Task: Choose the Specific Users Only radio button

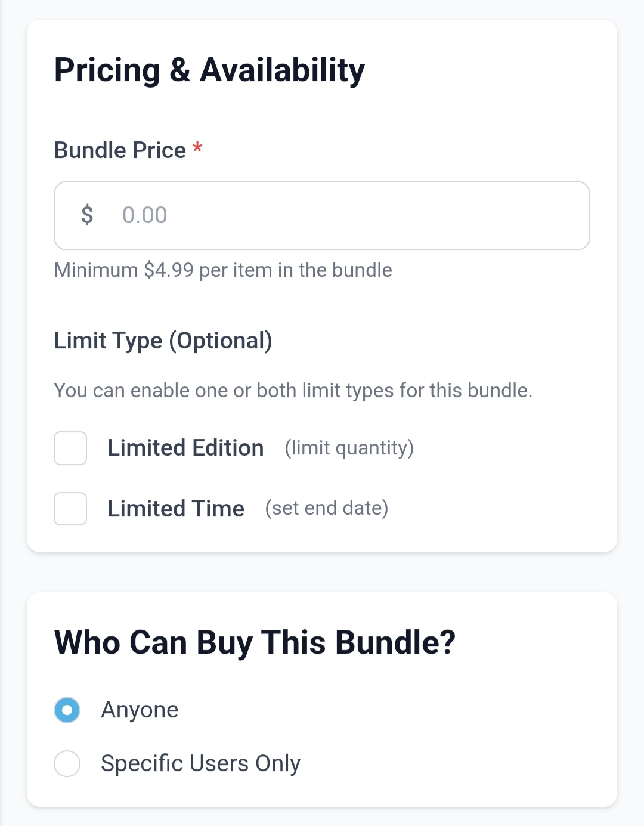Action: point(67,763)
